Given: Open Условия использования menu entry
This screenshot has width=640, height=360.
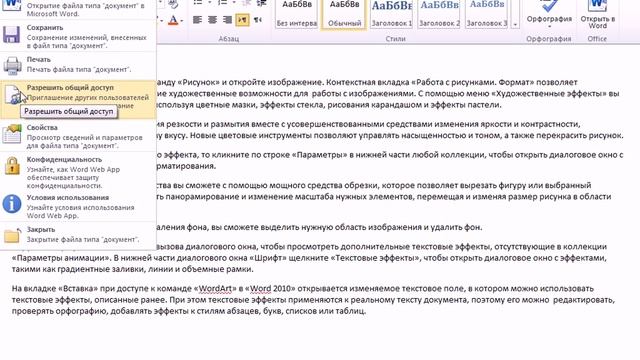Looking at the screenshot, I should click(x=78, y=206).
